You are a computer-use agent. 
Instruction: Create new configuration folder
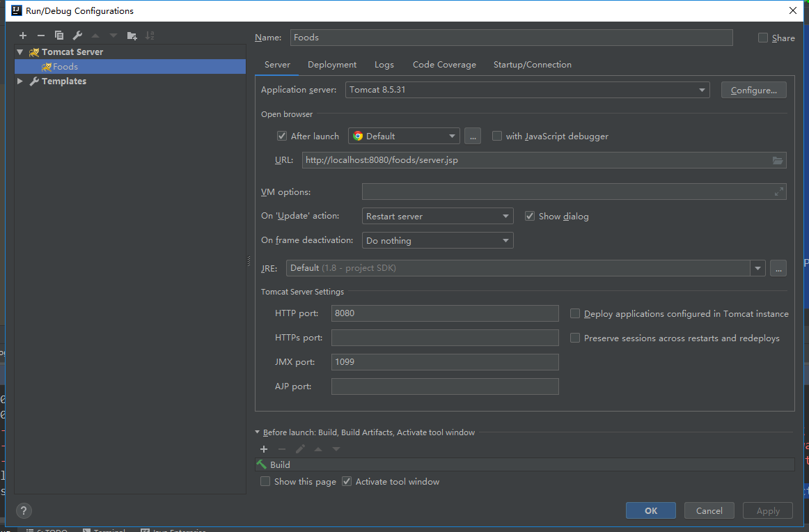(x=132, y=36)
